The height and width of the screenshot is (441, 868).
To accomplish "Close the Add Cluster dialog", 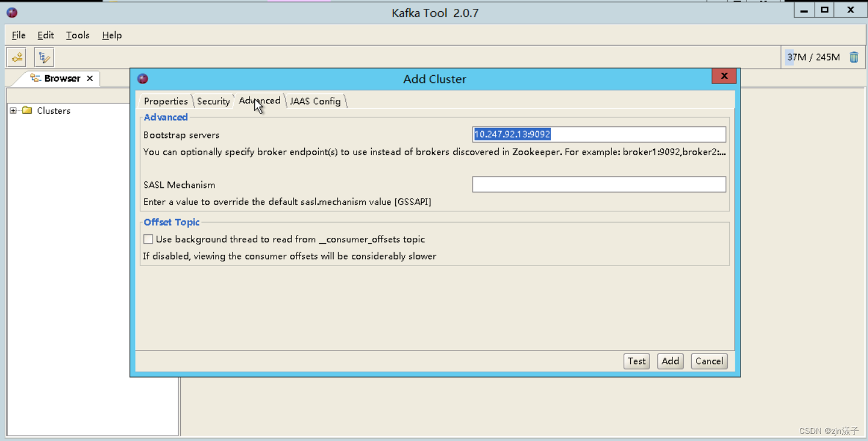I will 724,76.
